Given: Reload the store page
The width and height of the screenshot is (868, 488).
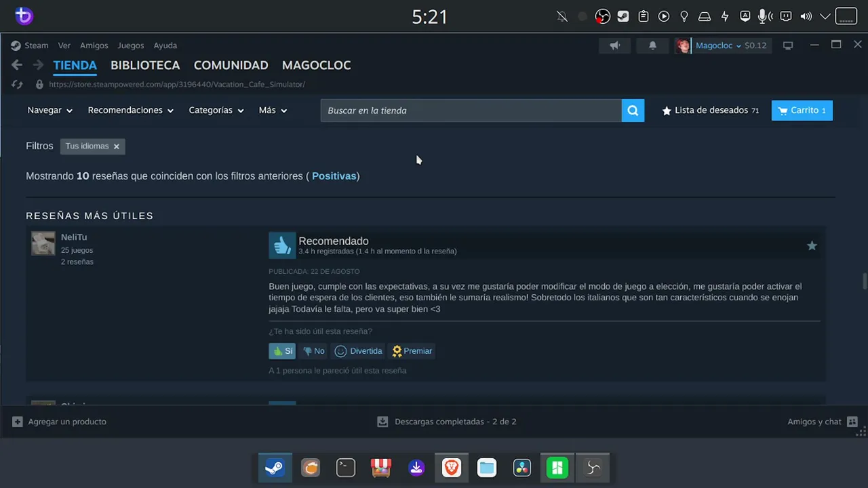Looking at the screenshot, I should coord(18,85).
